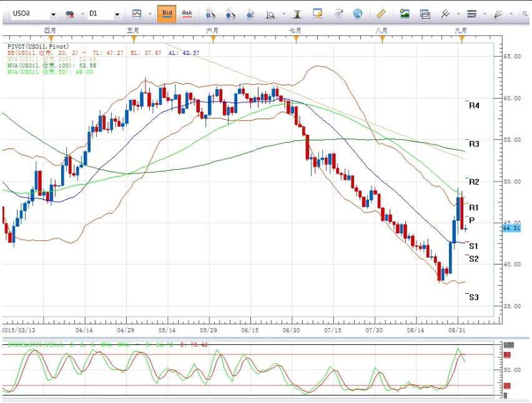Click the window with key icon
Image resolution: width=532 pixels, height=403 pixels.
(x=318, y=14)
